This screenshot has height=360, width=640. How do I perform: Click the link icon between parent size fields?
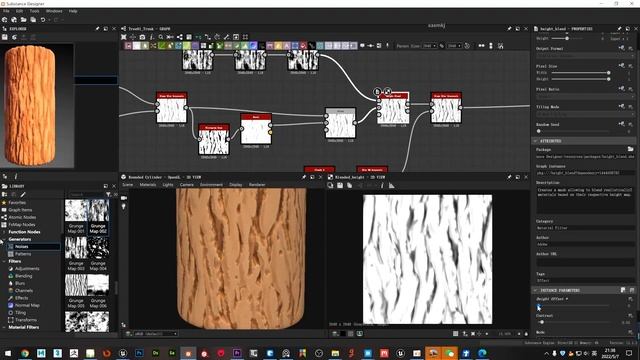click(x=442, y=46)
